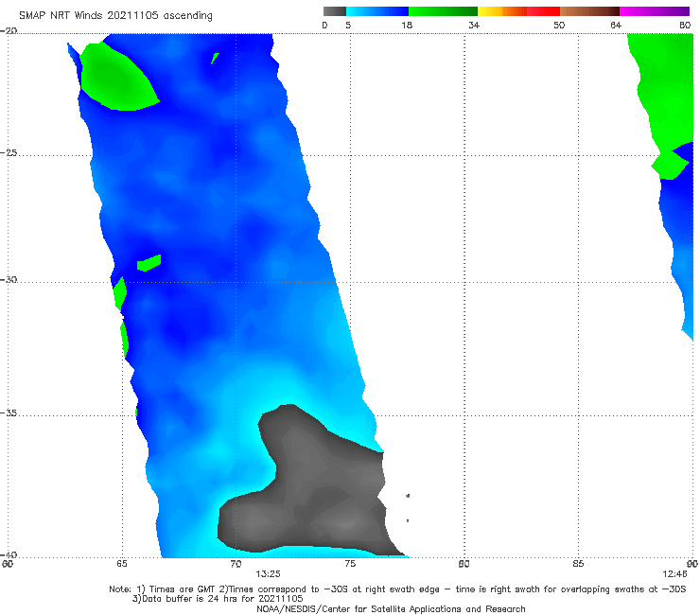
Task: Click the latitude label '-30'
Action: (9, 279)
